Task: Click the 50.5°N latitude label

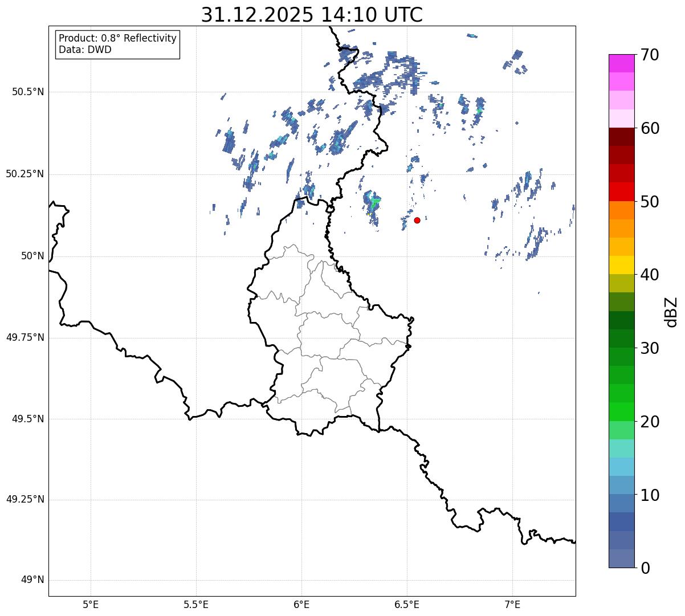Action: pos(28,92)
